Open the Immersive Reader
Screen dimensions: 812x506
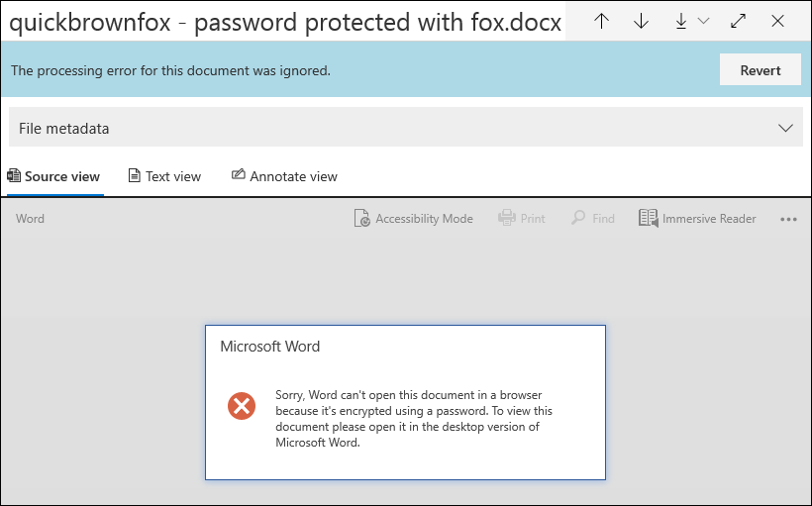(697, 219)
